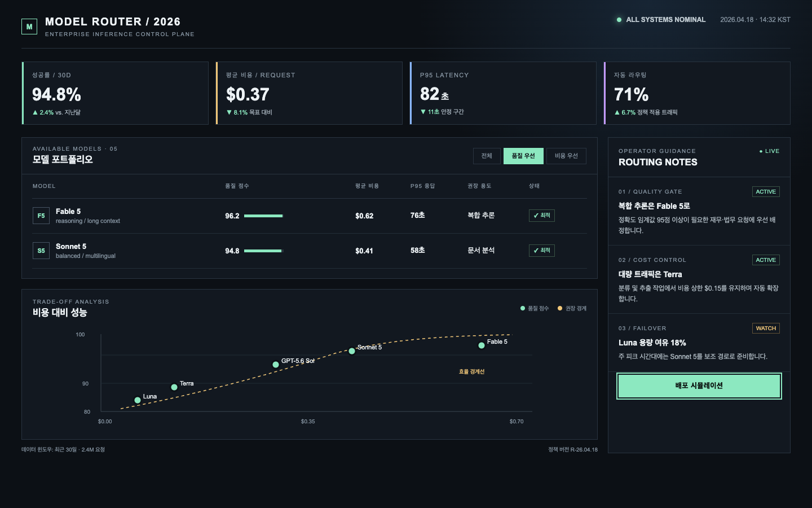
Task: Click the 복합 추론 use-case cell
Action: pos(481,216)
